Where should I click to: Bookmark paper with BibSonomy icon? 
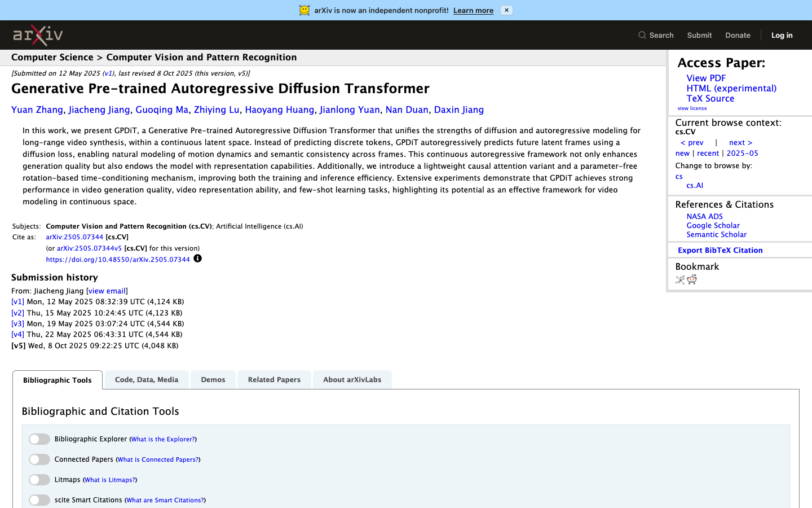[x=680, y=279]
